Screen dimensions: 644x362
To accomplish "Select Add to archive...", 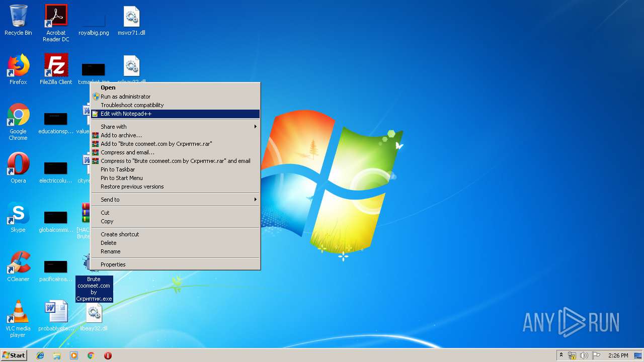I will [175, 135].
